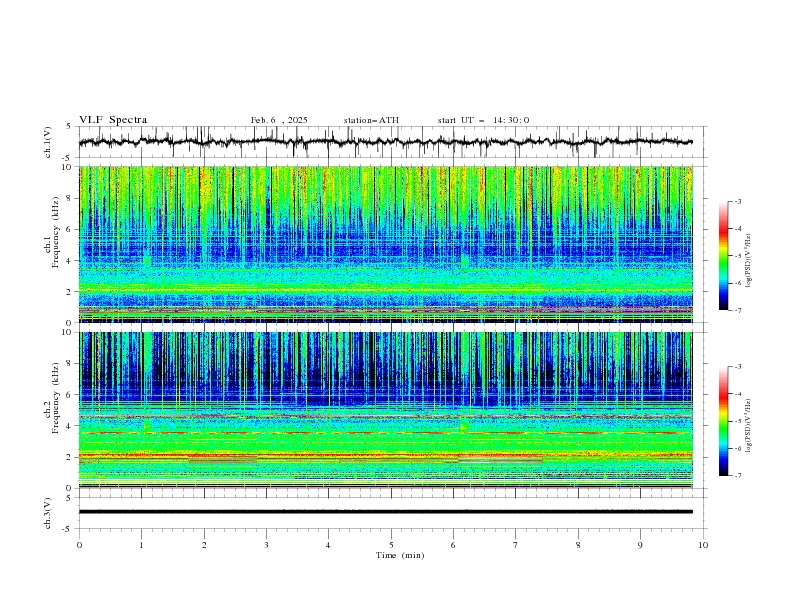Click time axis tick label '7'
This screenshot has width=792, height=612.
click(516, 545)
